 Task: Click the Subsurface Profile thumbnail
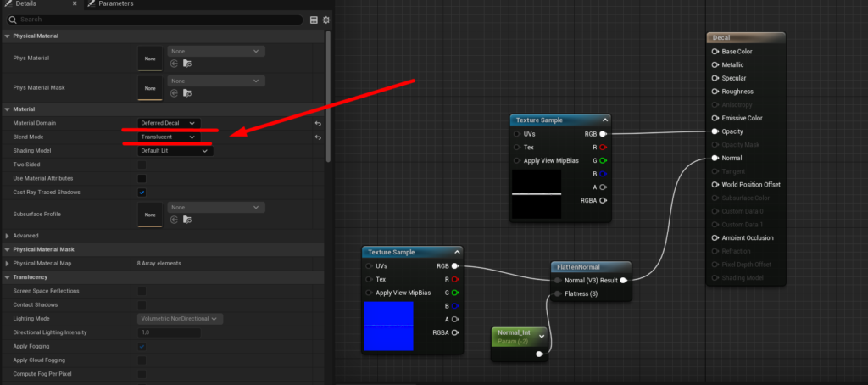150,215
